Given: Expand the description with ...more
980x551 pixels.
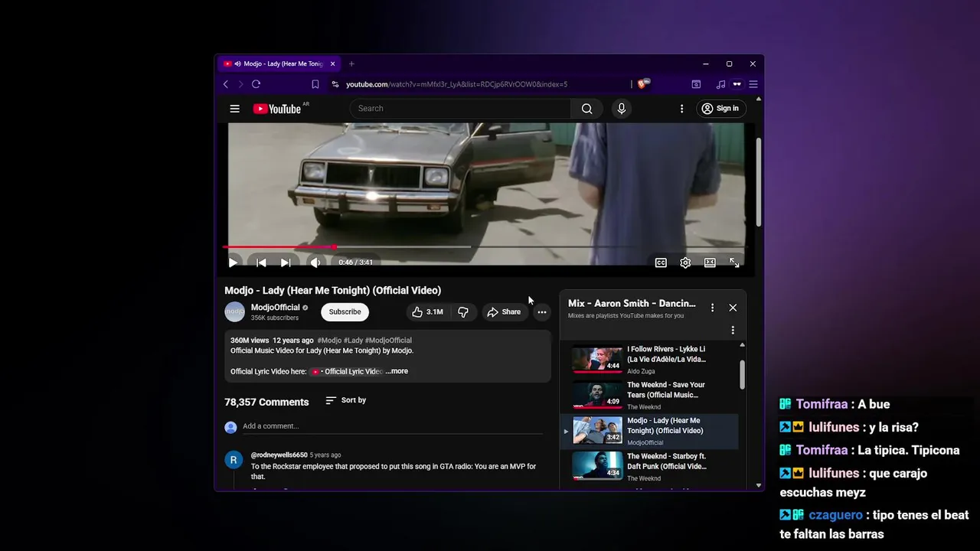Looking at the screenshot, I should pos(397,371).
